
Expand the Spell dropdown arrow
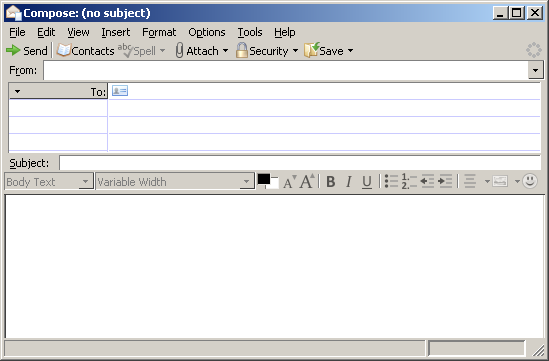162,51
